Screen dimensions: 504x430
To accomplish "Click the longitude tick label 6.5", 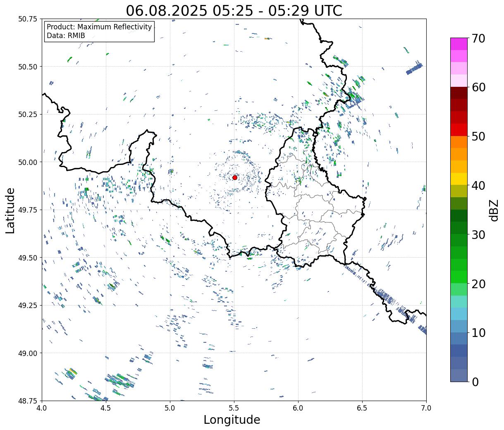I will (x=362, y=408).
